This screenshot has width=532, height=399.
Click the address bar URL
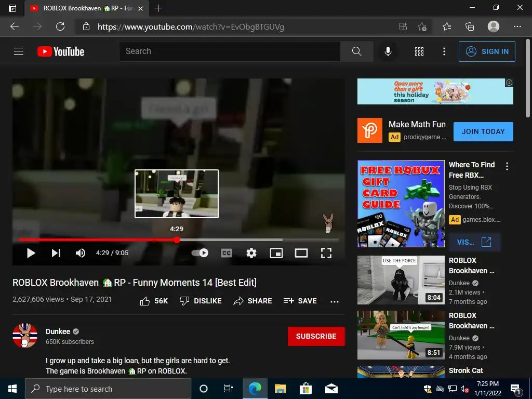coord(191,27)
